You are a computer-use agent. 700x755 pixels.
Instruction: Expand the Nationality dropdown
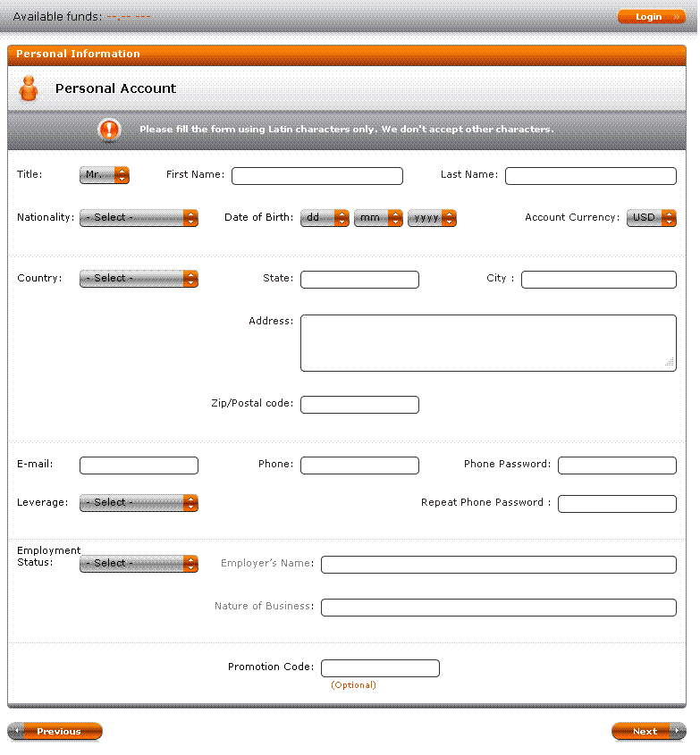point(139,218)
